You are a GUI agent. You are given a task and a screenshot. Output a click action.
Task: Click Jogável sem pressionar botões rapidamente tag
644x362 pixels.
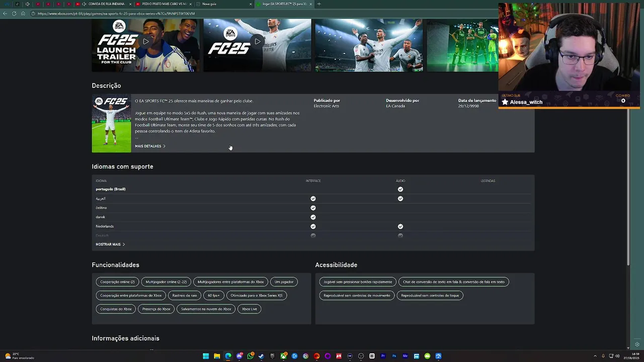point(358,282)
